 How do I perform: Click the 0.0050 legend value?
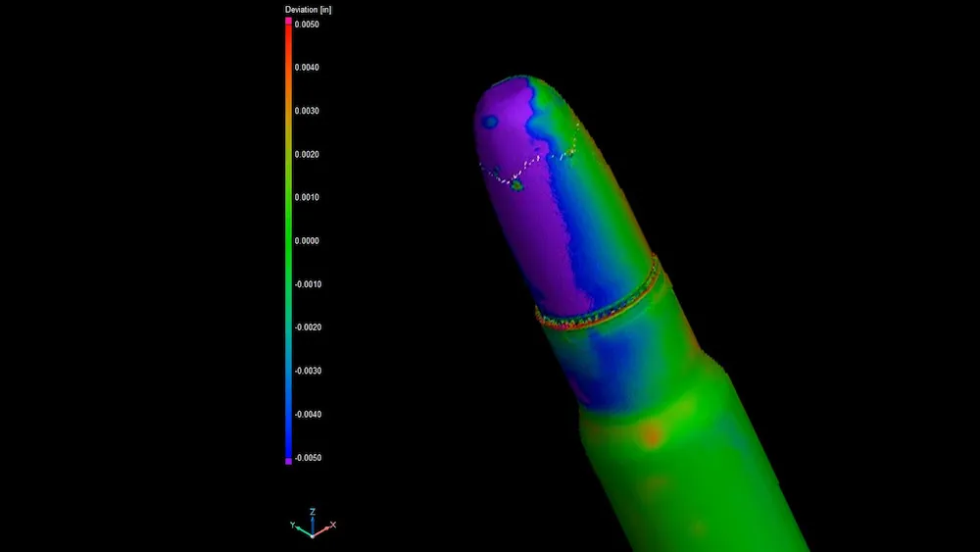pyautogui.click(x=307, y=25)
